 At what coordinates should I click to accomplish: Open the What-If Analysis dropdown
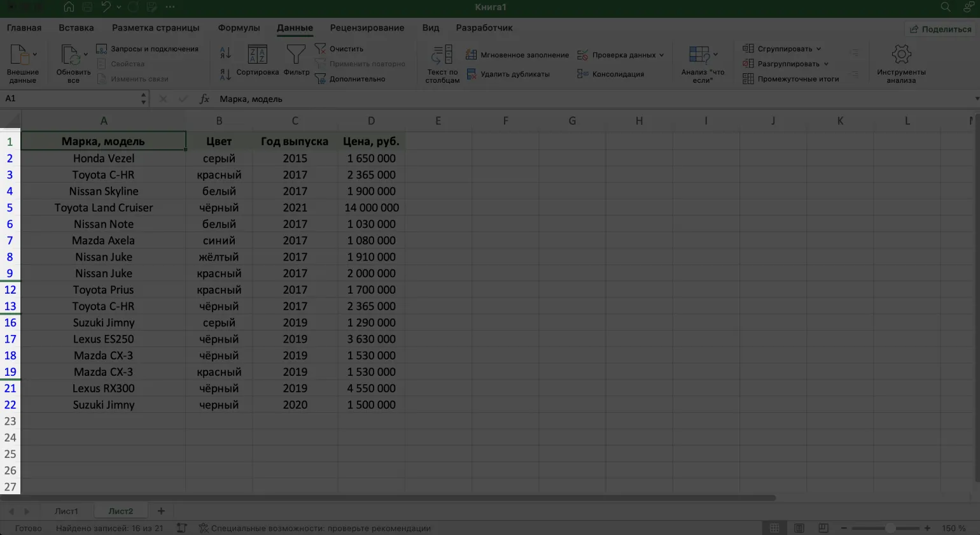point(715,55)
